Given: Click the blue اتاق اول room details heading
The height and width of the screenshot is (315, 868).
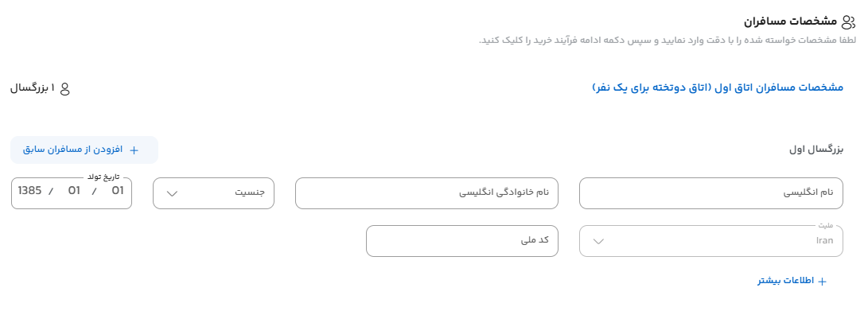Looking at the screenshot, I should (718, 87).
